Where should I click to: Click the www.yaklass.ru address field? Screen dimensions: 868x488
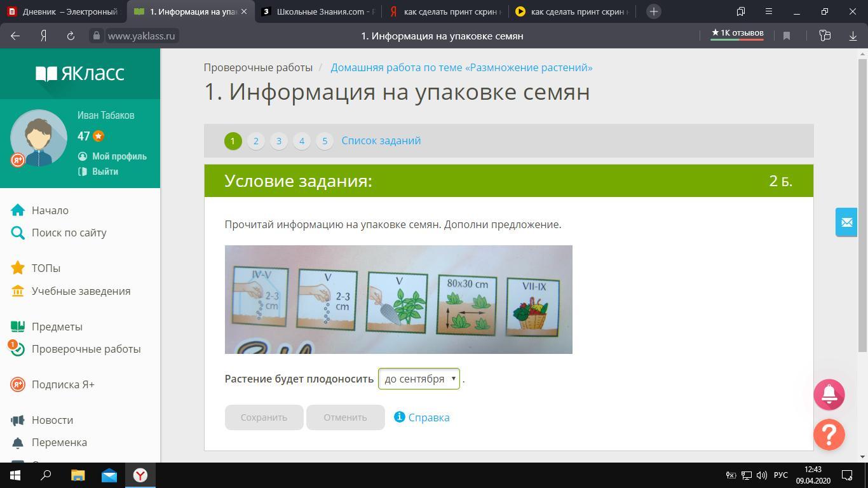tap(141, 36)
